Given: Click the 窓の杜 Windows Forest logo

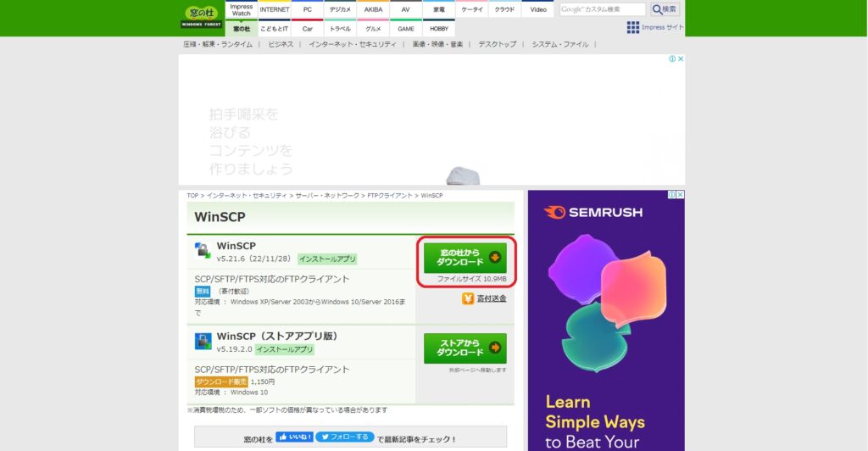Looking at the screenshot, I should pos(202,17).
